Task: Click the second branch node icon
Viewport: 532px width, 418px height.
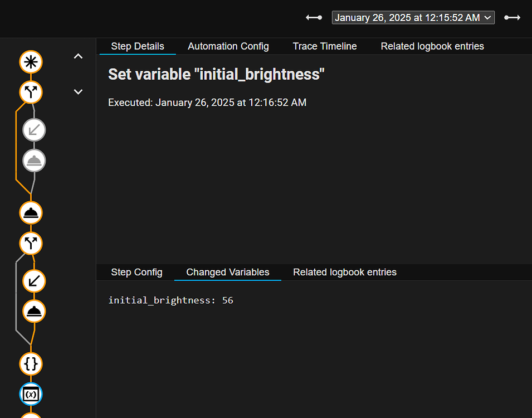Action: click(x=31, y=243)
